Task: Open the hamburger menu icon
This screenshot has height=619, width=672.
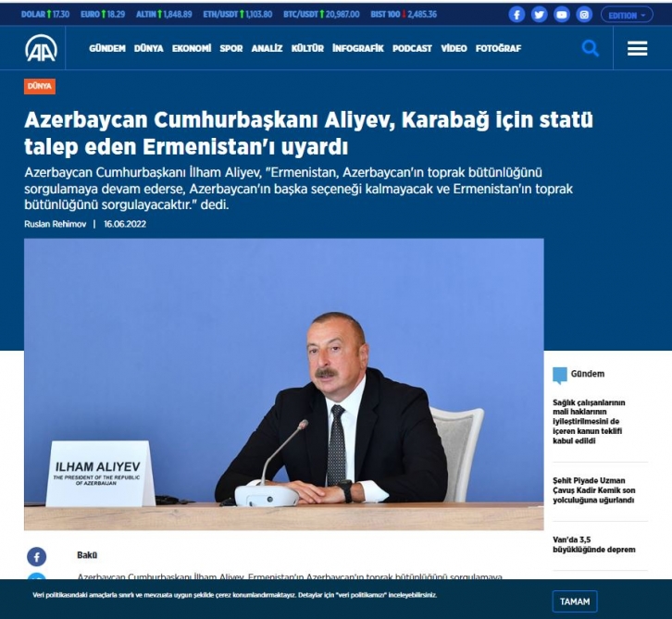Action: click(x=637, y=48)
